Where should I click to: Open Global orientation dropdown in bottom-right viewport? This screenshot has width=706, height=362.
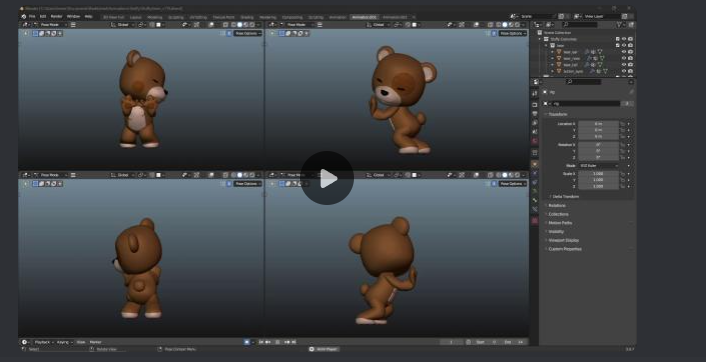(378, 175)
